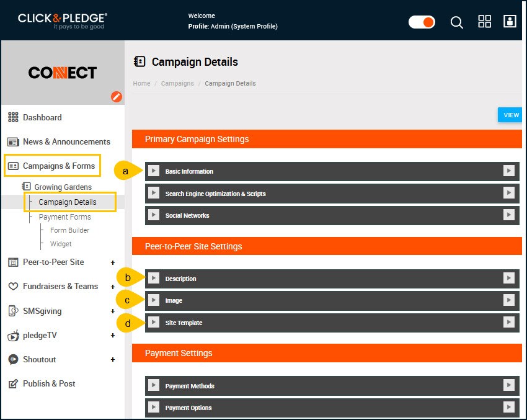Open Widget tree item

(61, 244)
